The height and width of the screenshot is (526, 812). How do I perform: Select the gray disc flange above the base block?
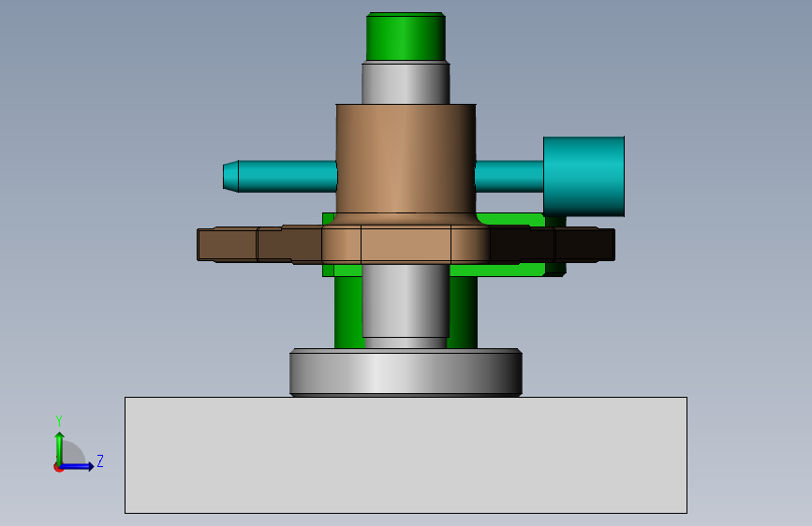(x=406, y=373)
